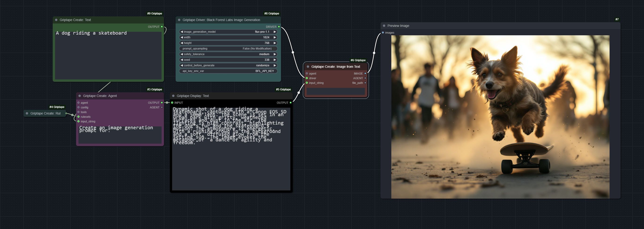Decrease height value with left arrow
Screen dimensions: 644x229
coord(182,43)
